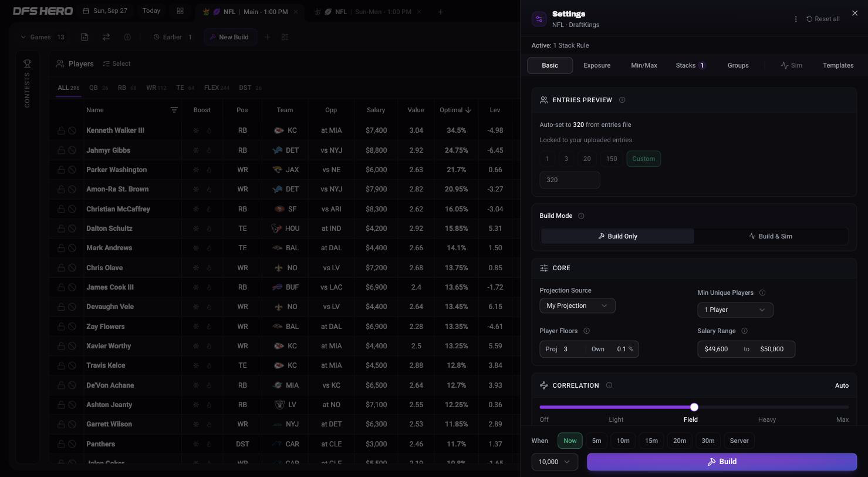The width and height of the screenshot is (868, 477).
Task: Filter players by the FLEX tab
Action: [x=217, y=88]
